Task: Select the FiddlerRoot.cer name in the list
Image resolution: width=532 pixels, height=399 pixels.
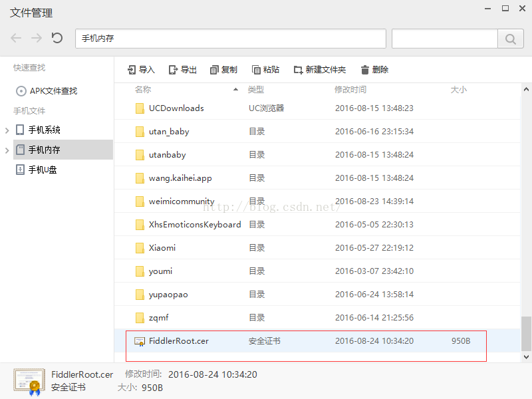Action: [x=179, y=341]
